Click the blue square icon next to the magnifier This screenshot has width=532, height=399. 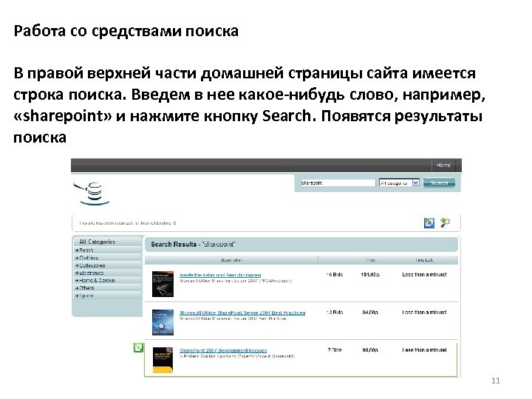pos(429,223)
